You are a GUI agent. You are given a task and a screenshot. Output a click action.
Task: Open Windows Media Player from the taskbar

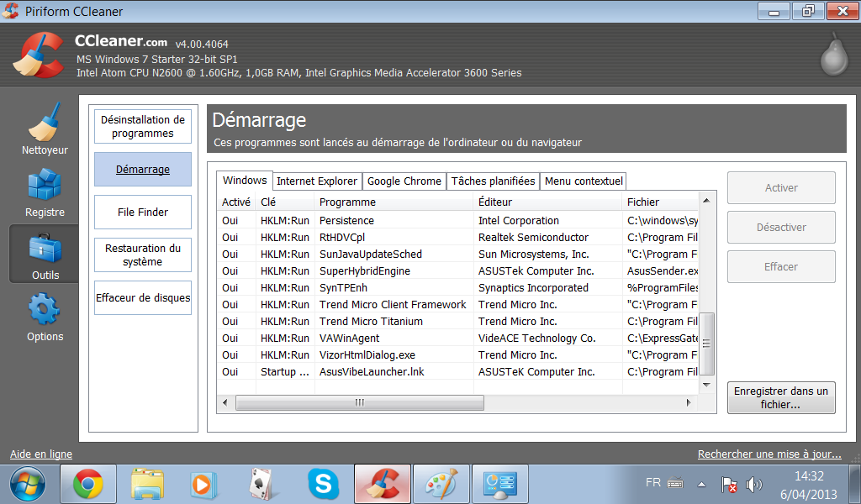203,485
